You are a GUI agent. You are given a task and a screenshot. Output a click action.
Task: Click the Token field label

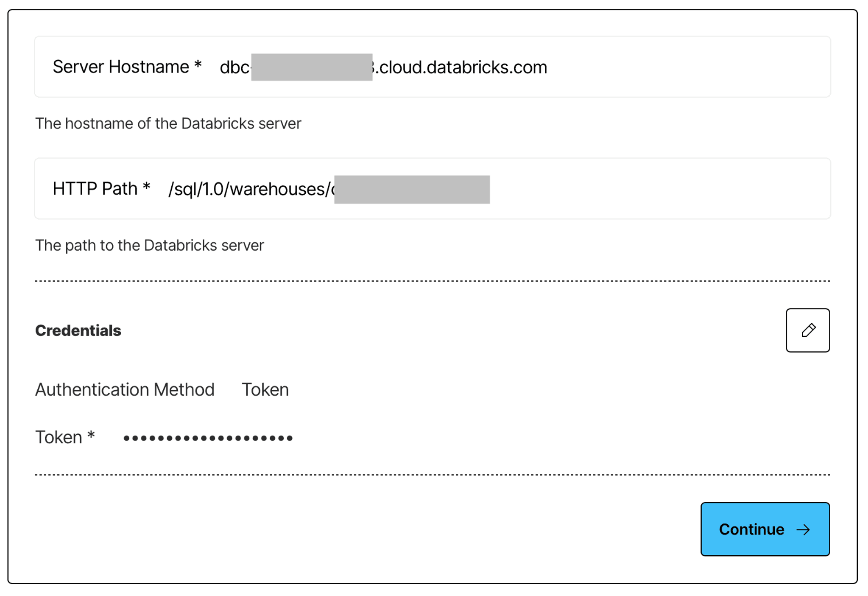pyautogui.click(x=65, y=437)
